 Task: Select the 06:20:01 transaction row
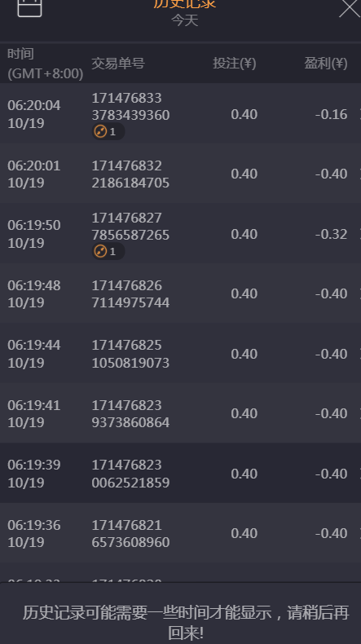coord(180,174)
